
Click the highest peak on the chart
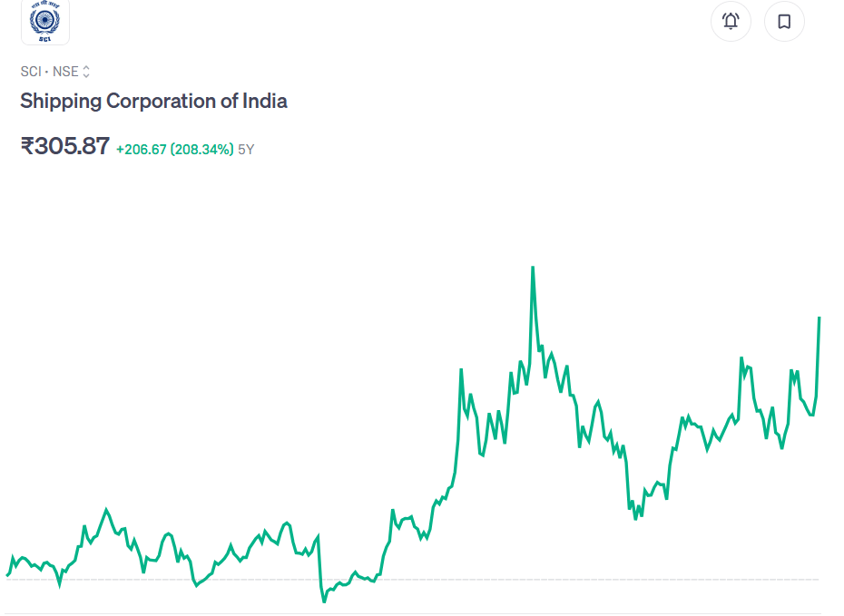tap(533, 267)
